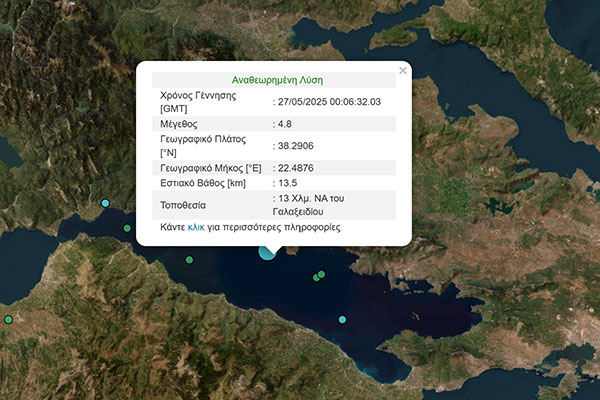
Task: Open the 'κλικ' link for more information
Action: coord(196,227)
